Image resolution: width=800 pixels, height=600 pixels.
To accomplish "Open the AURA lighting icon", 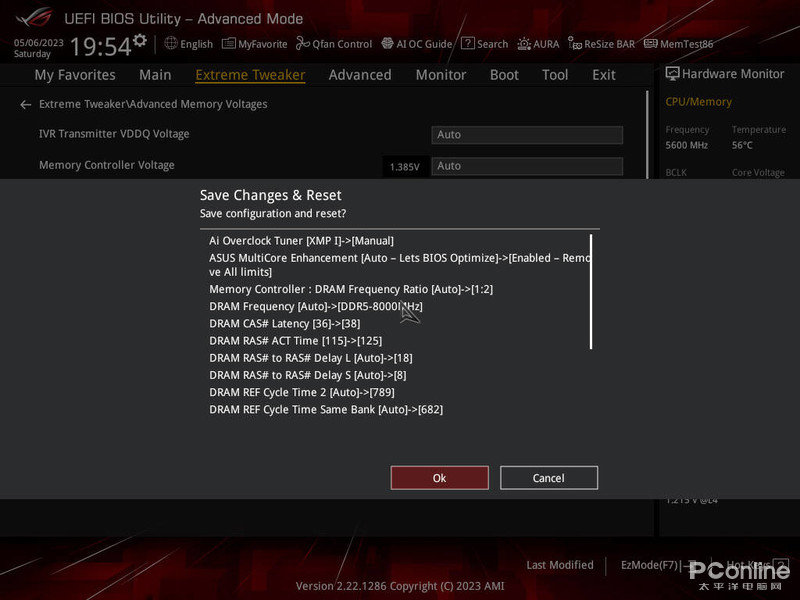I will click(x=524, y=44).
